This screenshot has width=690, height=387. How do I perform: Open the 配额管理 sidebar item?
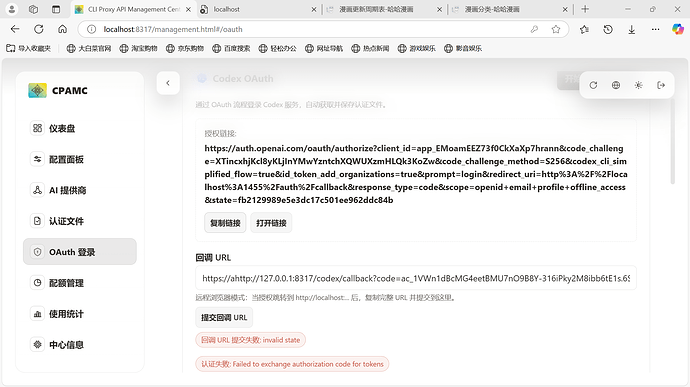[x=80, y=283]
